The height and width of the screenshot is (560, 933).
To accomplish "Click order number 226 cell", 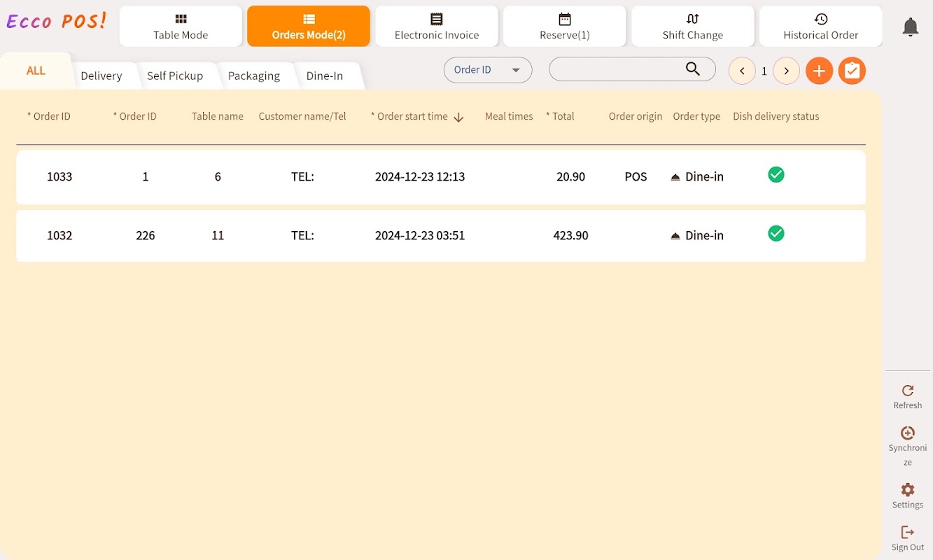I will click(x=146, y=236).
